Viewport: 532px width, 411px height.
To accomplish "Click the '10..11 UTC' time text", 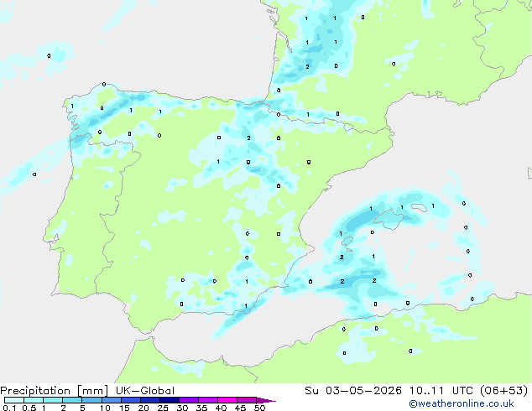I will coord(443,391).
